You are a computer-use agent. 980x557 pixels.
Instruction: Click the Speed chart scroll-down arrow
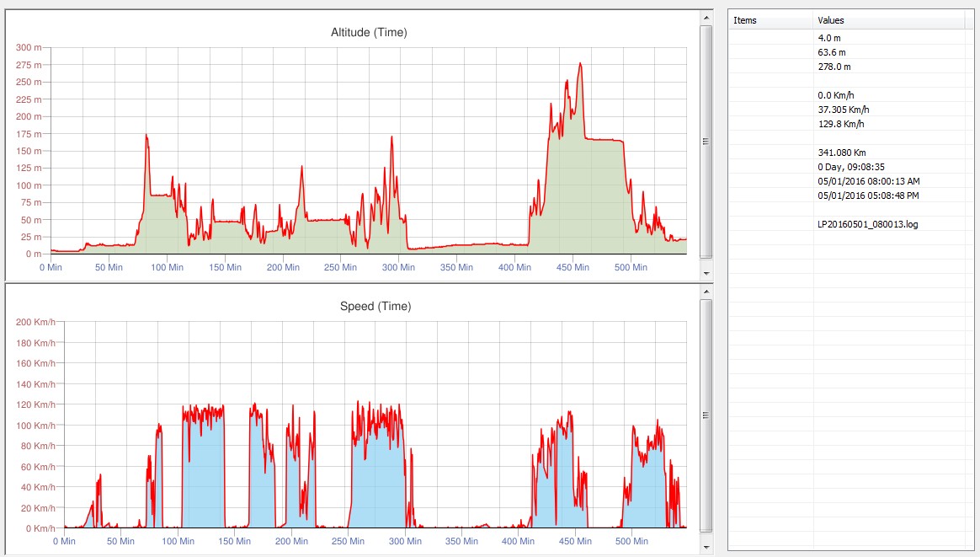706,547
